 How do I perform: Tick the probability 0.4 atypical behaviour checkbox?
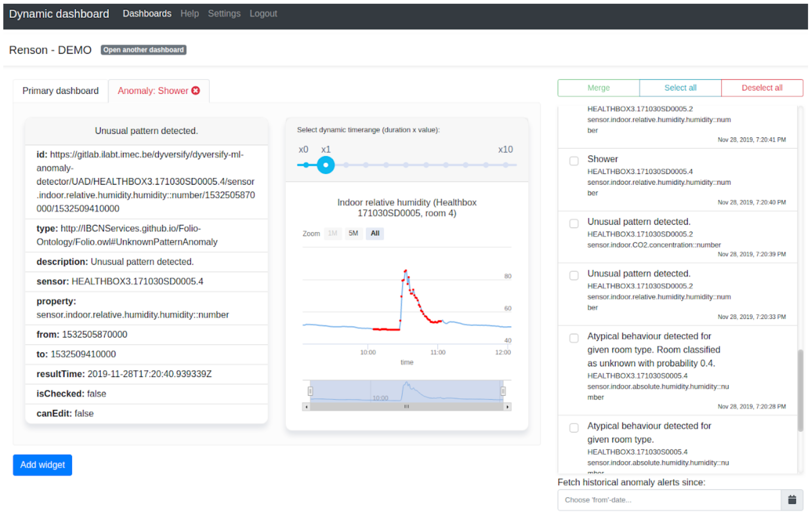coord(574,338)
